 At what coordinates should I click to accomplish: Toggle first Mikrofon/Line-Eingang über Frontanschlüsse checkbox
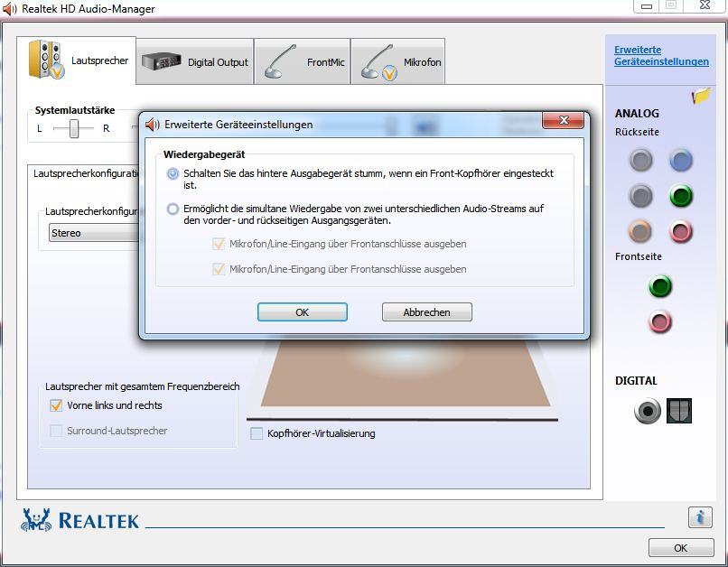tap(219, 244)
